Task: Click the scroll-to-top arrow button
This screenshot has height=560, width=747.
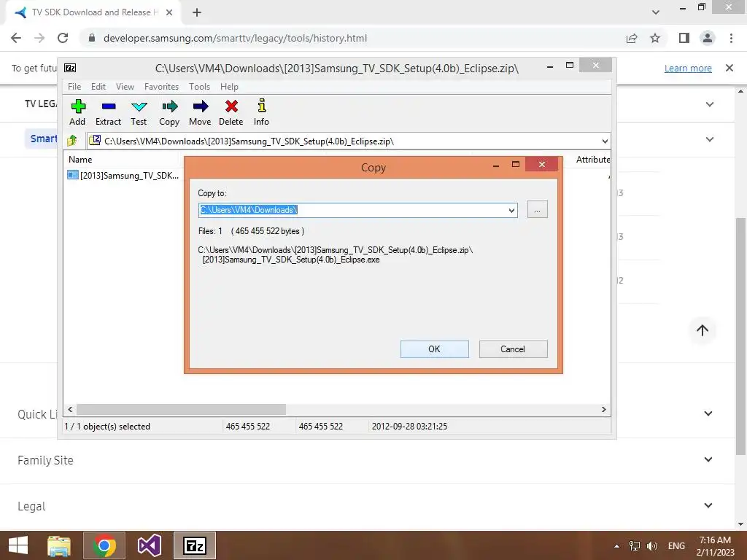Action: pos(703,330)
